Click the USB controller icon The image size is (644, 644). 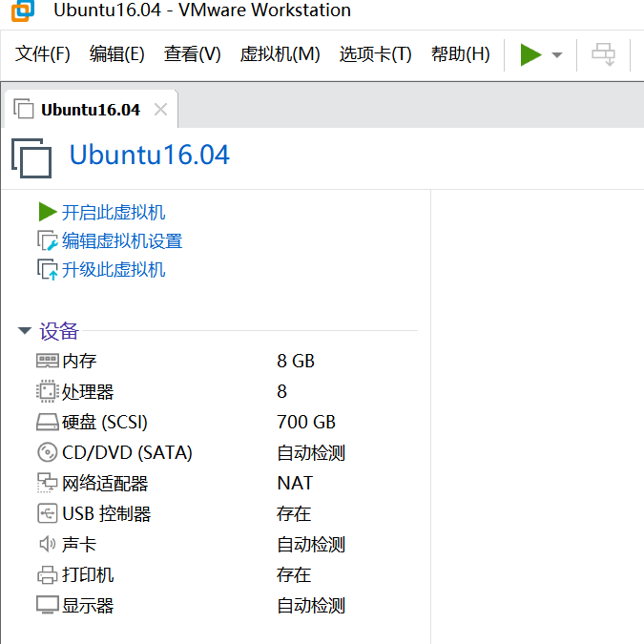(48, 513)
